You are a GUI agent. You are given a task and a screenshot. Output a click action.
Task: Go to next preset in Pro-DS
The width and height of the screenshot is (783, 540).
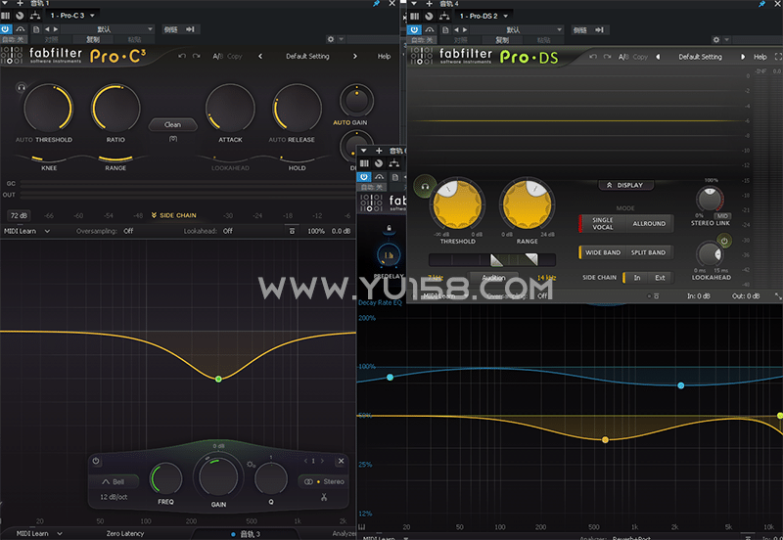[743, 56]
